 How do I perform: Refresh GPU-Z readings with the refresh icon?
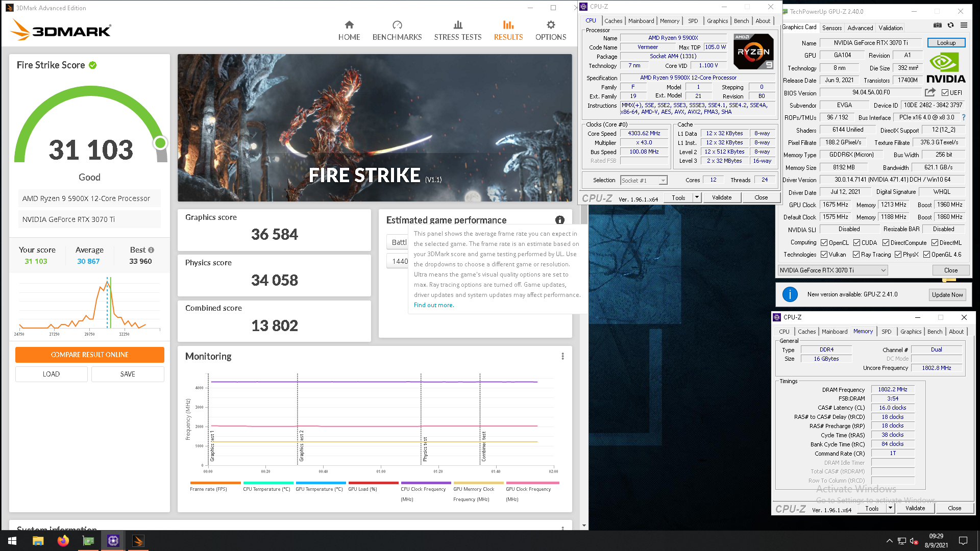950,25
